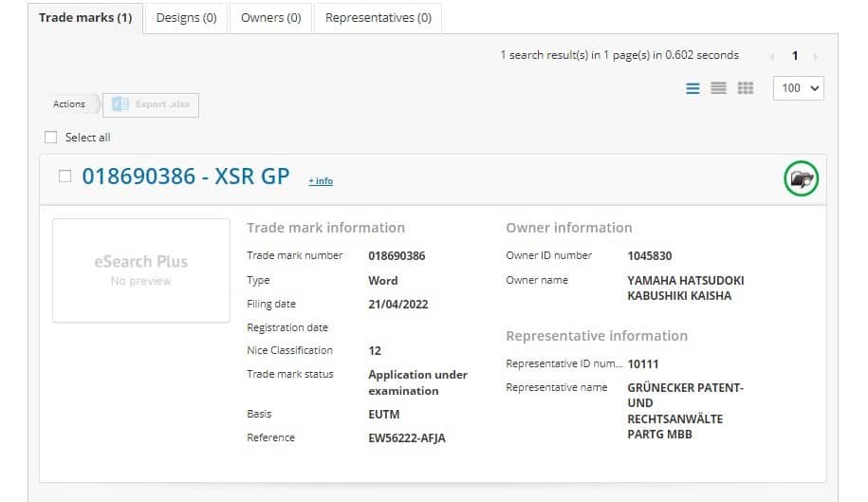Open the 018690386 - XSR GP title link

coord(185,177)
